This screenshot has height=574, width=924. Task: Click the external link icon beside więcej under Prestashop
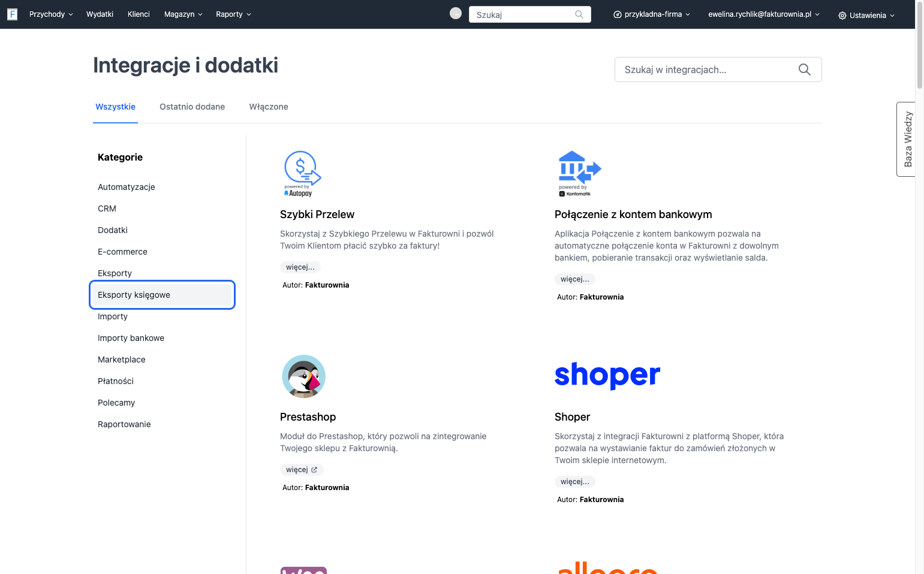pos(314,470)
